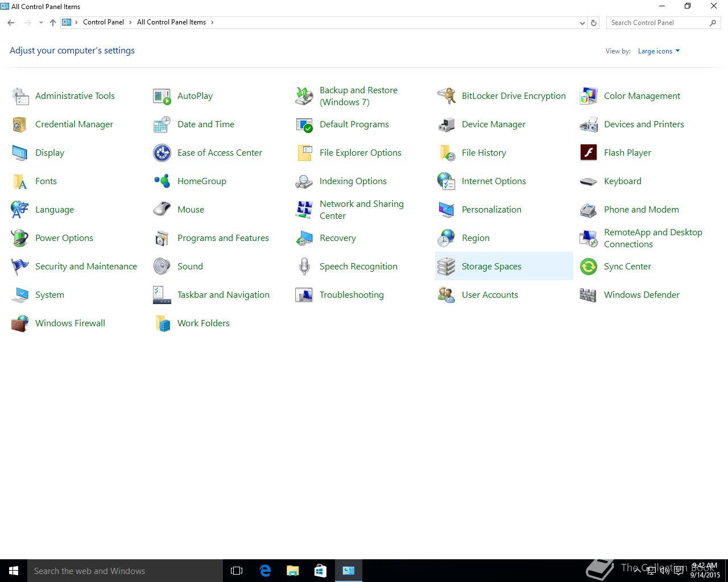Click the Devices and Printers icon
The height and width of the screenshot is (582, 728).
(589, 124)
